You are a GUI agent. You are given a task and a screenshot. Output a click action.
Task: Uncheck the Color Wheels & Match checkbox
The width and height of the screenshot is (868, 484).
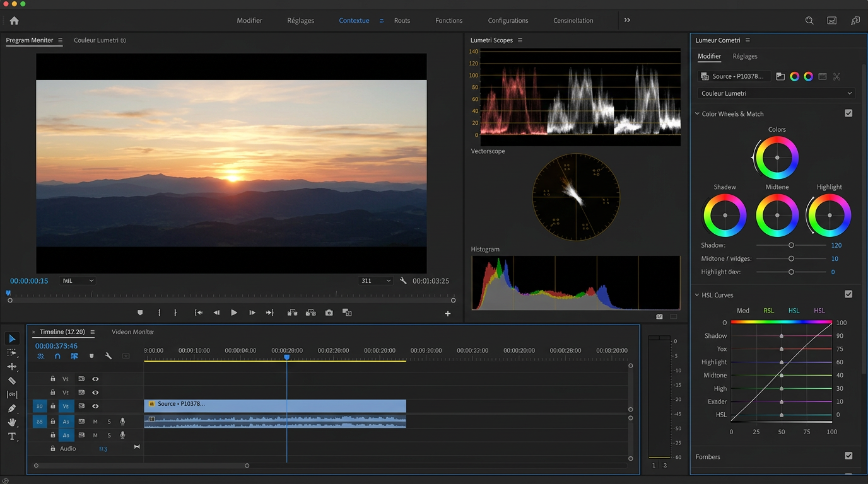[848, 113]
